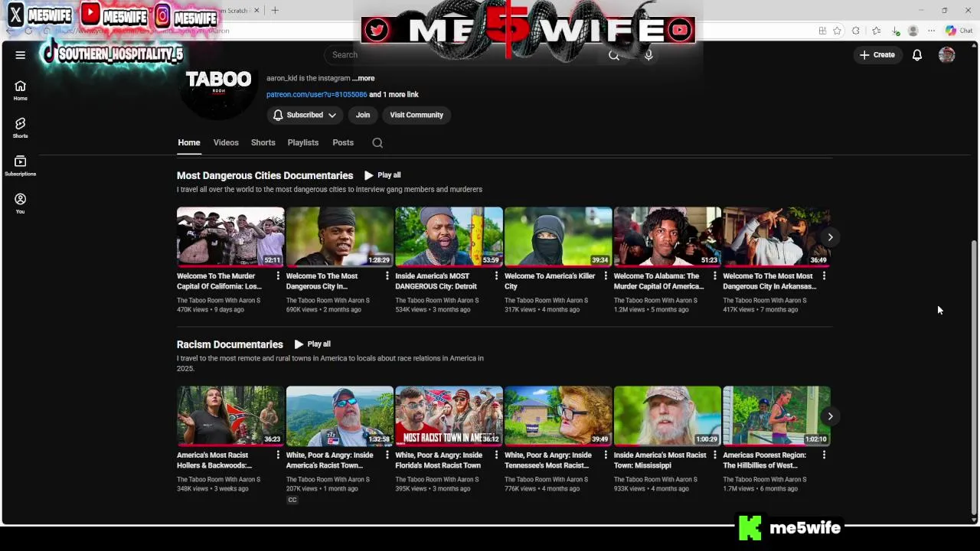Open options for Tennessee's Most Racist video
Viewport: 980px width, 551px height.
coord(606,455)
